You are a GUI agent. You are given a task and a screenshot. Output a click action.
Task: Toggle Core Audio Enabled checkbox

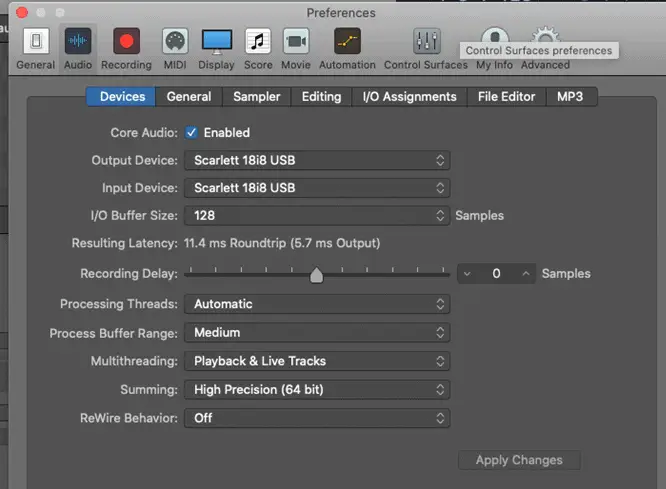click(191, 133)
